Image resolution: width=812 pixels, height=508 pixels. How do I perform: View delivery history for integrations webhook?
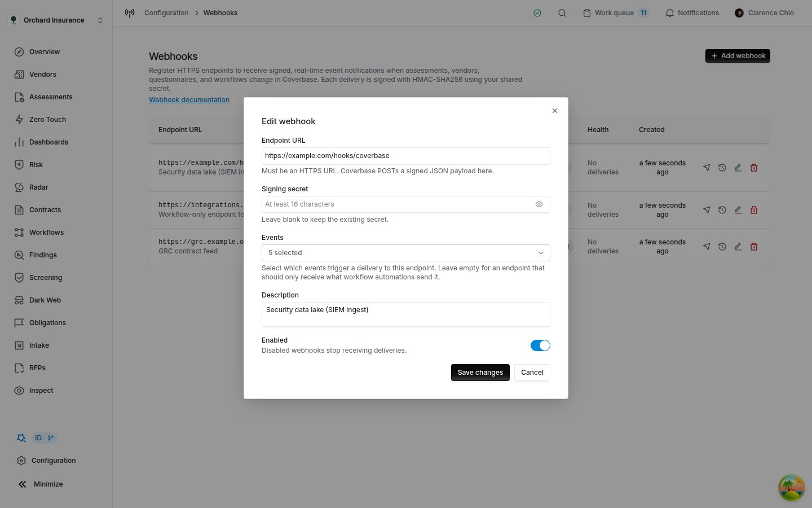click(722, 210)
